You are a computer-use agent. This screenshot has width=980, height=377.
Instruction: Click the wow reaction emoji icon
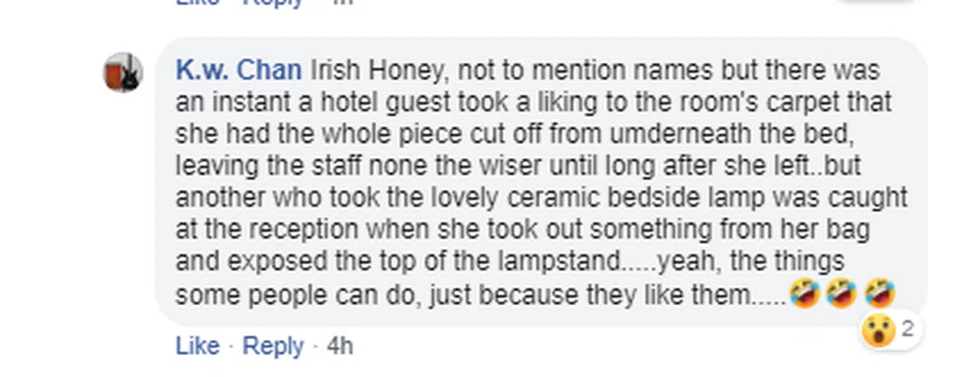pos(878,331)
